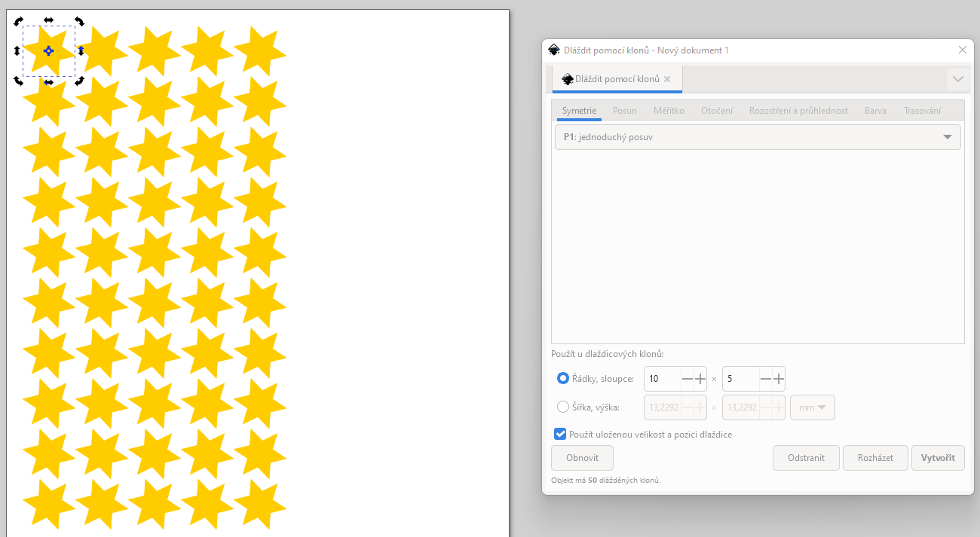Screen dimensions: 980x537
Task: Decrease rows count with the minus stepper
Action: click(x=687, y=379)
